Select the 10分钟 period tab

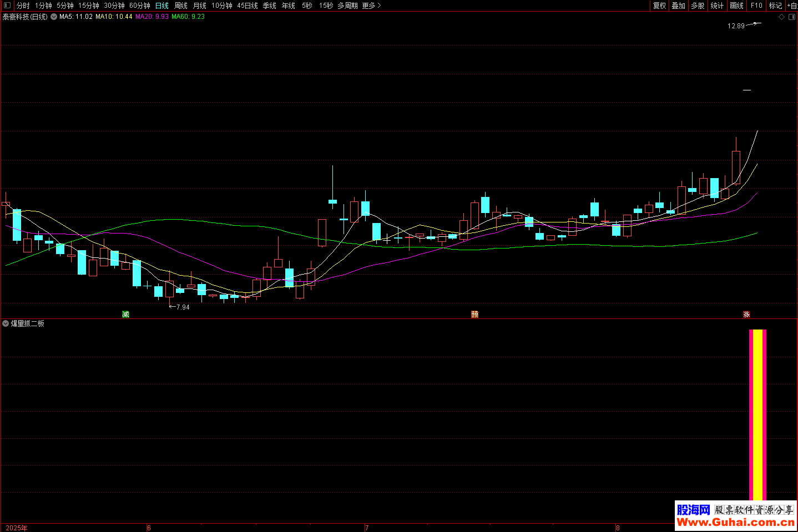222,6
